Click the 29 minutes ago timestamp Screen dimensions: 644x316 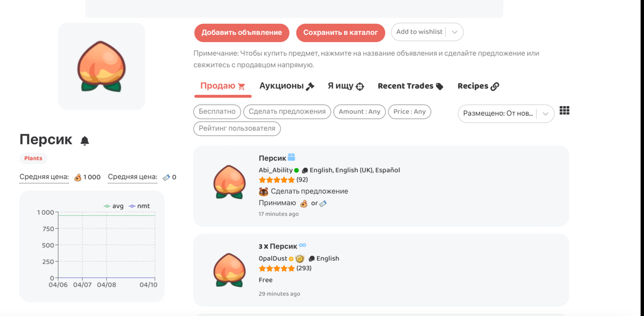(279, 294)
